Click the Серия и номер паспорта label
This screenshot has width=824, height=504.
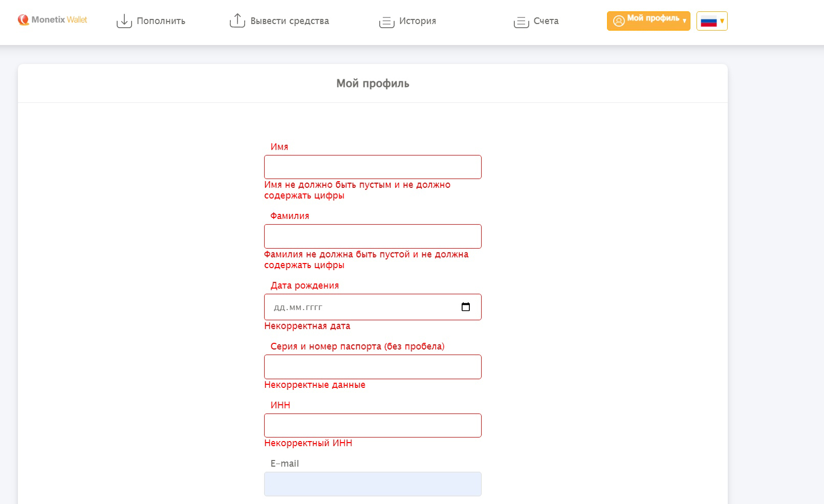[357, 346]
